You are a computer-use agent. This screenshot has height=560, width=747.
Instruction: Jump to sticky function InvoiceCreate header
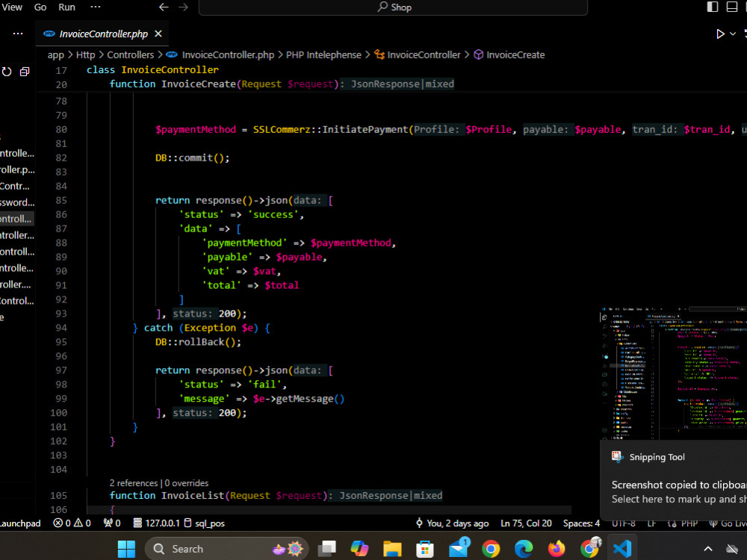[x=282, y=84]
